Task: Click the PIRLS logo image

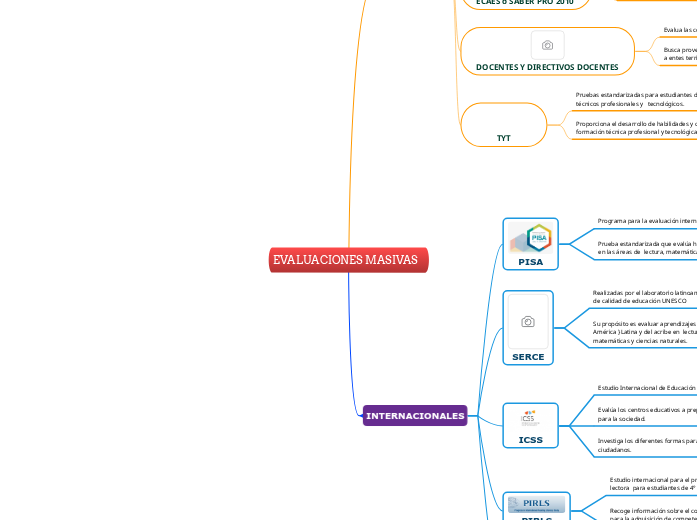Action: (x=536, y=505)
